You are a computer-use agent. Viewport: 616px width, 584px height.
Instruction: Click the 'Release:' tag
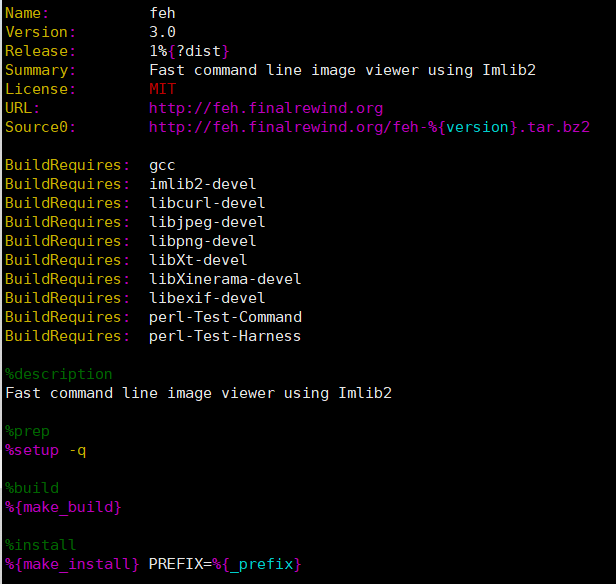click(x=40, y=51)
